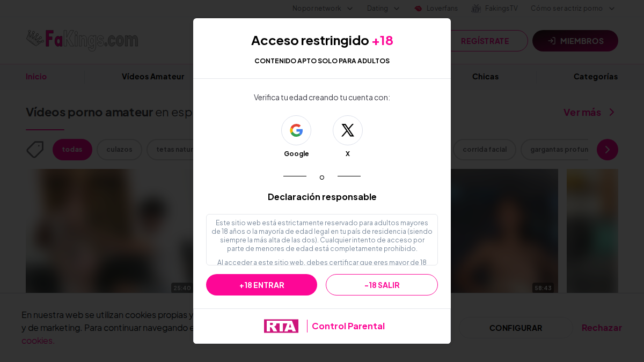Viewport: 644px width, 362px height.
Task: Select the corrida facial filter chip
Action: tap(485, 150)
